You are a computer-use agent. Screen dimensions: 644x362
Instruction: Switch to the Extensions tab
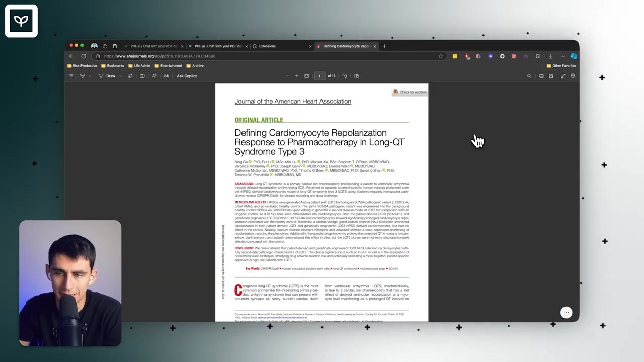click(x=267, y=46)
